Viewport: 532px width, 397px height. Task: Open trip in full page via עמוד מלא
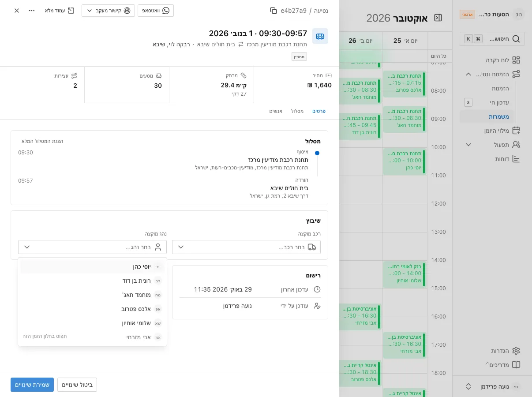60,11
